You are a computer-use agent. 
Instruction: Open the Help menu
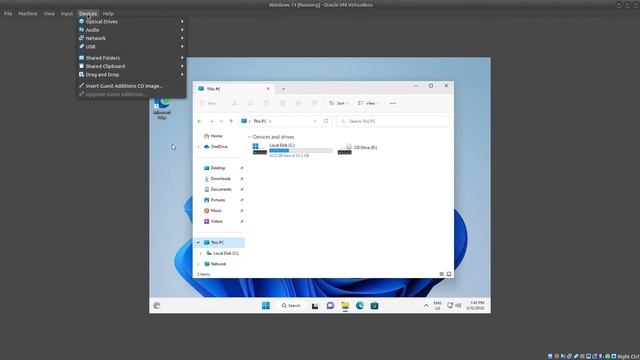tap(108, 13)
